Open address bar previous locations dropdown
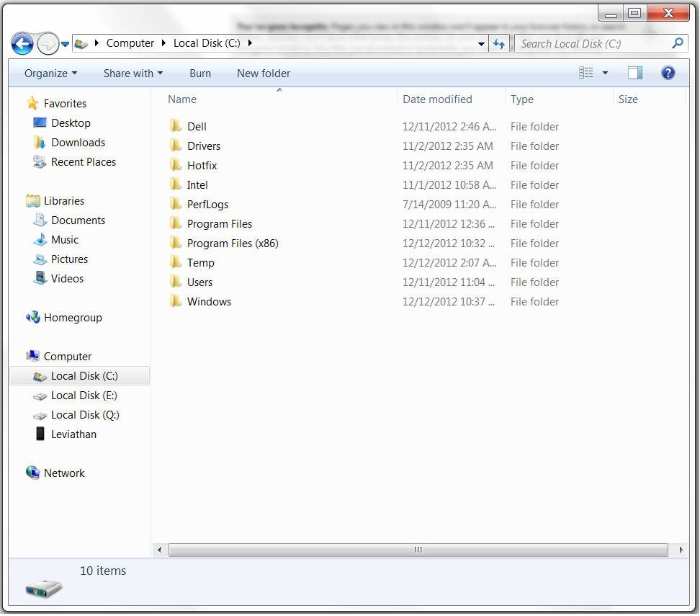Viewport: 700px width, 616px height. 481,44
